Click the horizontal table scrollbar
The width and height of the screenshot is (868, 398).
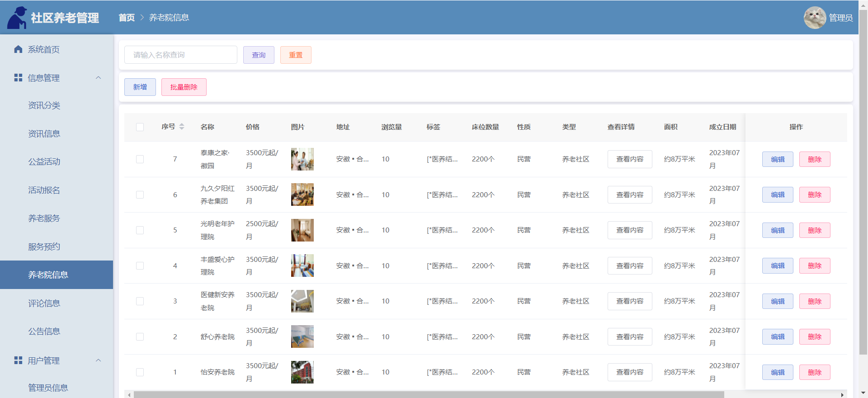pos(429,395)
